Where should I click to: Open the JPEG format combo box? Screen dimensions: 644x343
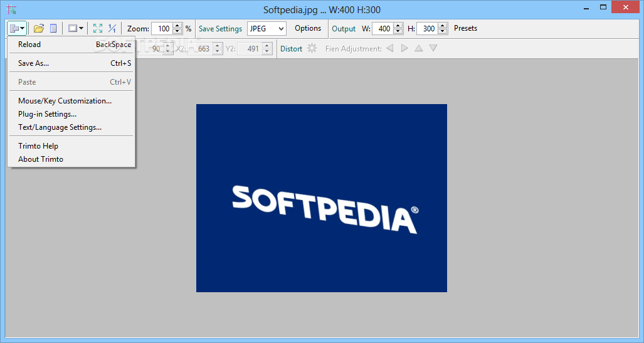tap(266, 28)
